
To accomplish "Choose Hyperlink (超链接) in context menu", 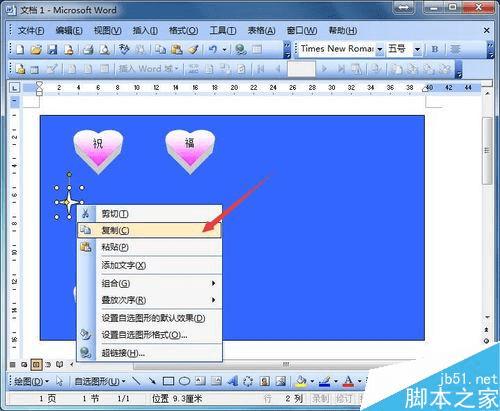I will [x=149, y=353].
